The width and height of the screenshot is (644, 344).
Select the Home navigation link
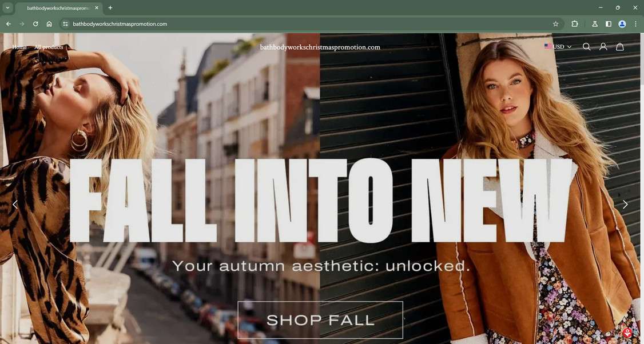[x=19, y=47]
